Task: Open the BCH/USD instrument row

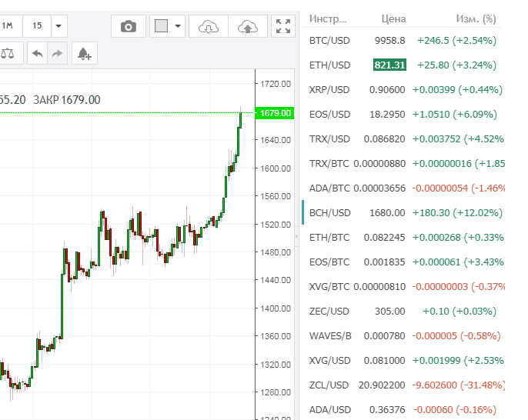Action: [403, 212]
